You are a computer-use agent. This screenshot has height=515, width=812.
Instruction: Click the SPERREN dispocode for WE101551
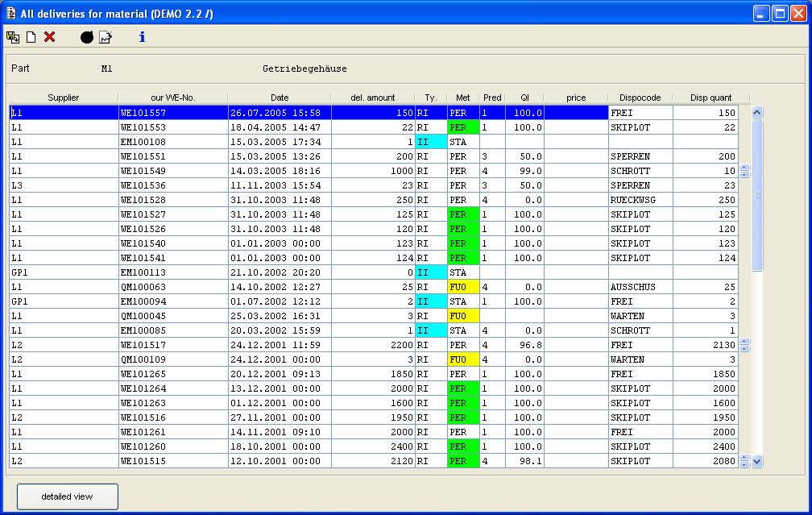pyautogui.click(x=640, y=156)
